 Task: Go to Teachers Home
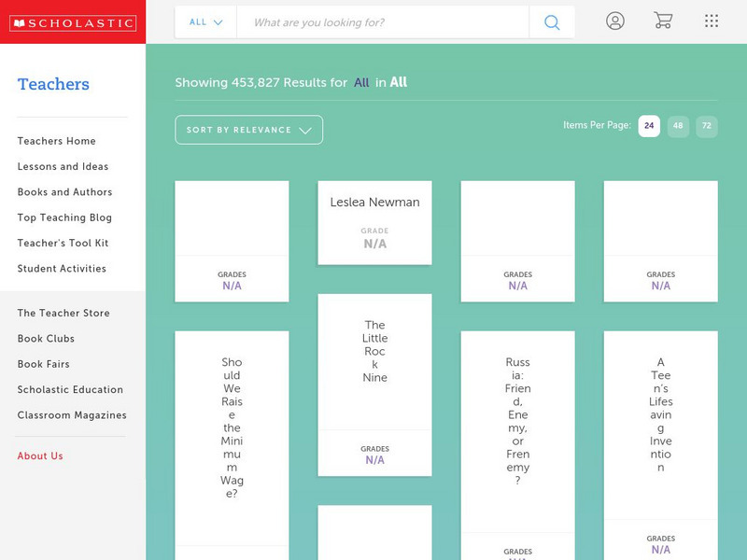56,141
